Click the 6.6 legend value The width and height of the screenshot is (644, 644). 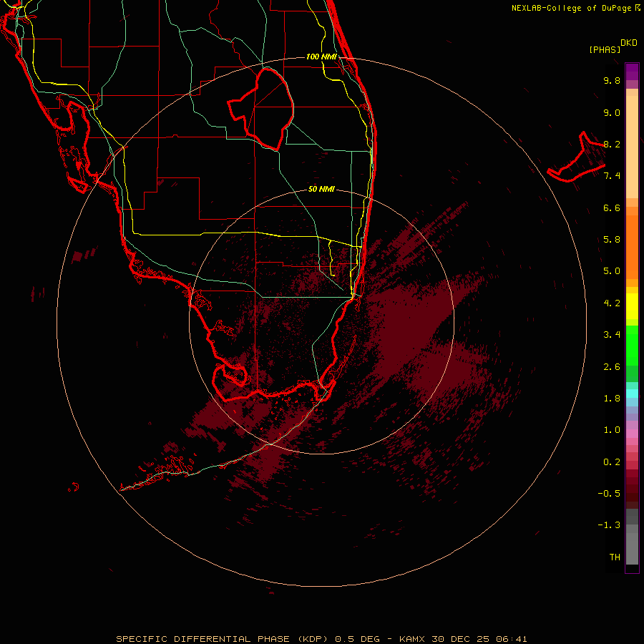[612, 208]
